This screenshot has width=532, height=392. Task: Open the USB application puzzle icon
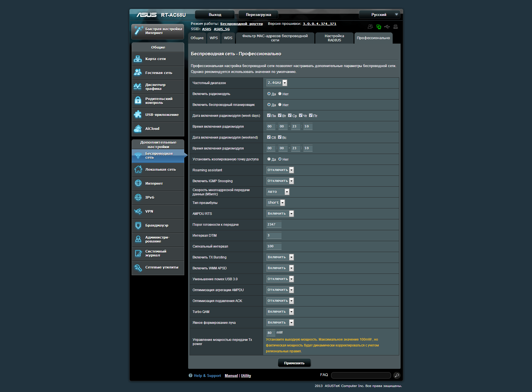click(138, 114)
